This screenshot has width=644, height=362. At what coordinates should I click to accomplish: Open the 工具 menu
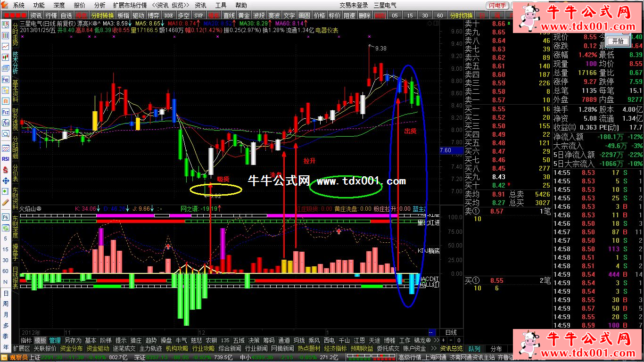pos(221,5)
